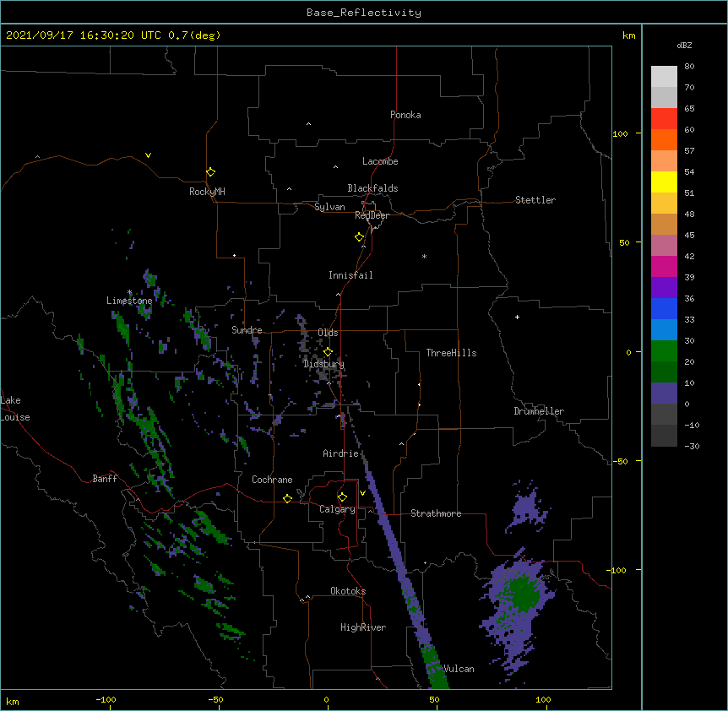Select the magenta 42 dBZ legend swatch
Screen dimensions: 728x711
pos(664,266)
